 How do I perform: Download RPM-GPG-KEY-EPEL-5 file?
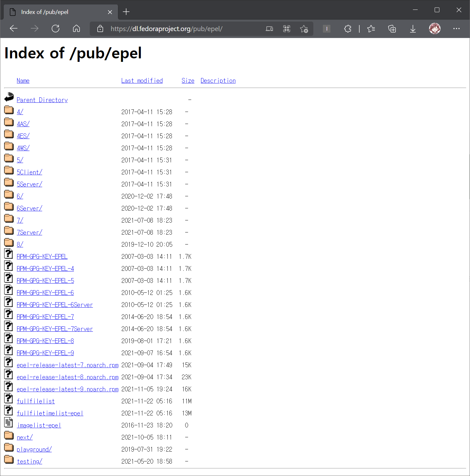click(45, 281)
